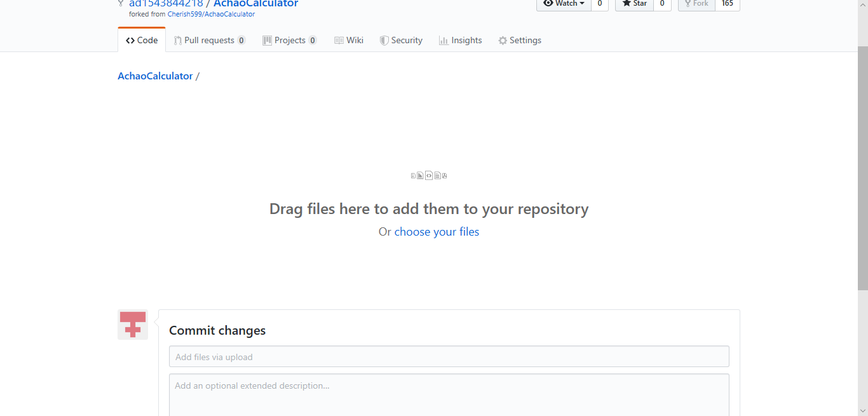The height and width of the screenshot is (416, 868).
Task: Click the Projects board icon
Action: pos(267,41)
